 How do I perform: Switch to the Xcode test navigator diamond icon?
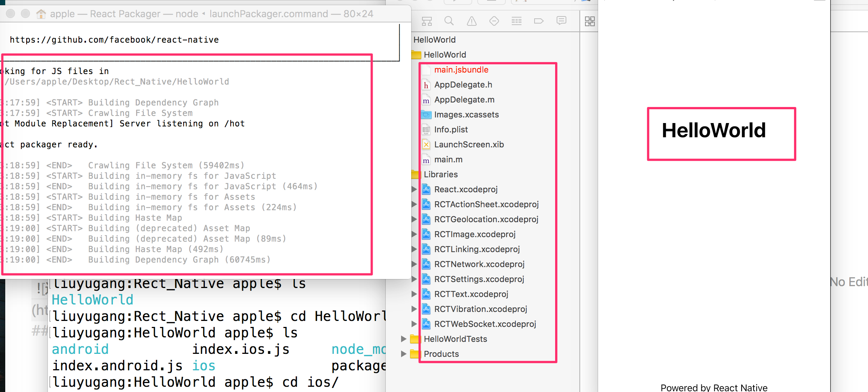494,21
